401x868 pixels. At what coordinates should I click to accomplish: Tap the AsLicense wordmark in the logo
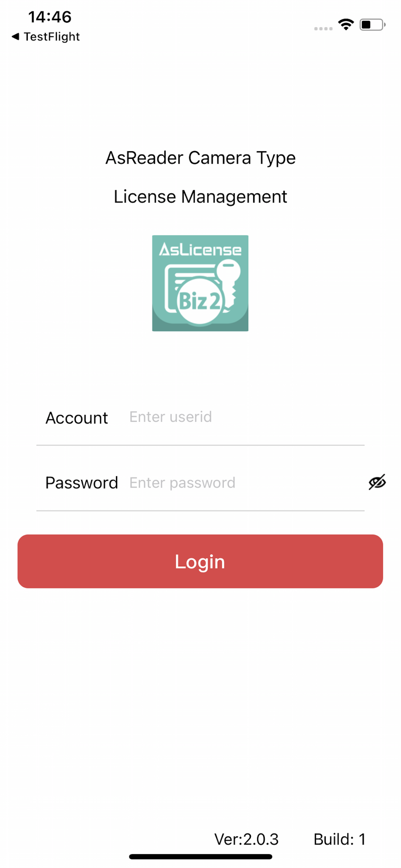(x=200, y=250)
